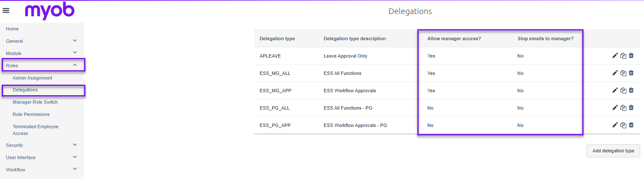Expand the User Interface menu chevron
The width and height of the screenshot is (644, 179).
[75, 157]
